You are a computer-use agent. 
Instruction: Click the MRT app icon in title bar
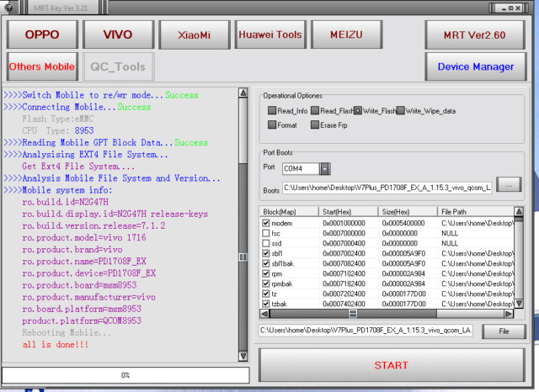point(9,7)
